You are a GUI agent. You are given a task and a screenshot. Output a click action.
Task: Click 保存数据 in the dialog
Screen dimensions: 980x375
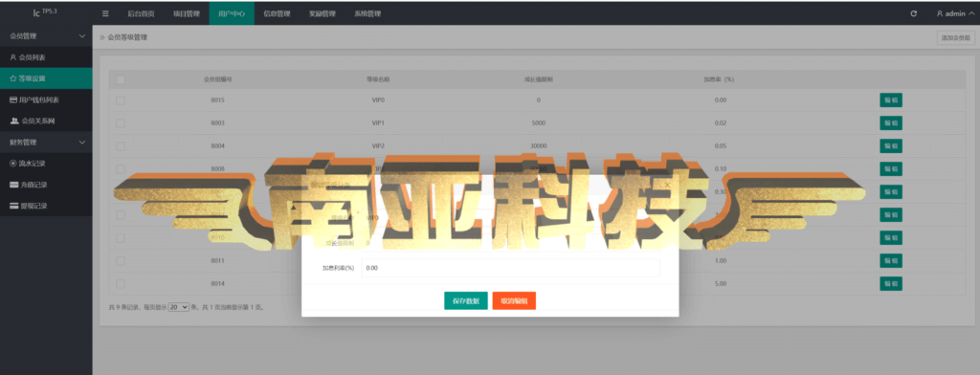(466, 300)
